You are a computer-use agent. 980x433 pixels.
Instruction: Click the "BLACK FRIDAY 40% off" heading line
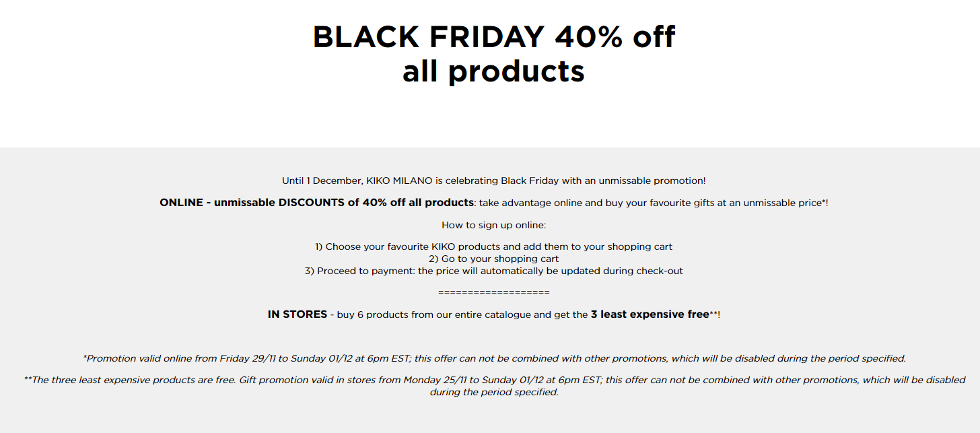(494, 36)
